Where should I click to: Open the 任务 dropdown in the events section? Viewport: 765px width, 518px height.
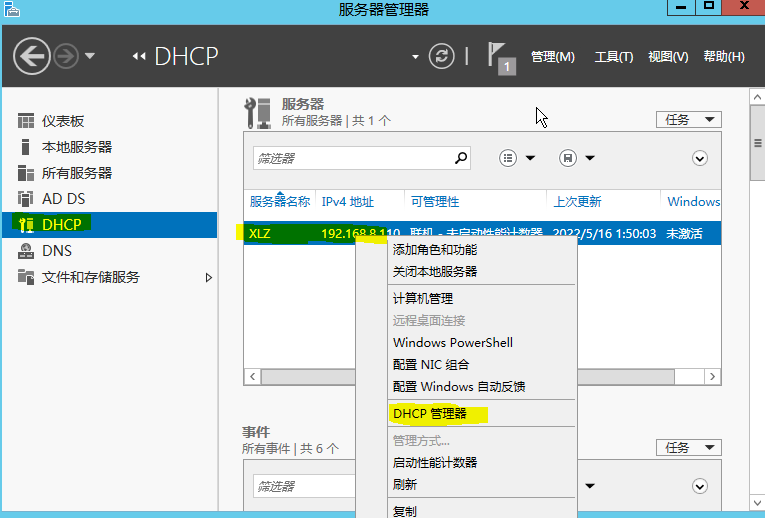pyautogui.click(x=688, y=447)
